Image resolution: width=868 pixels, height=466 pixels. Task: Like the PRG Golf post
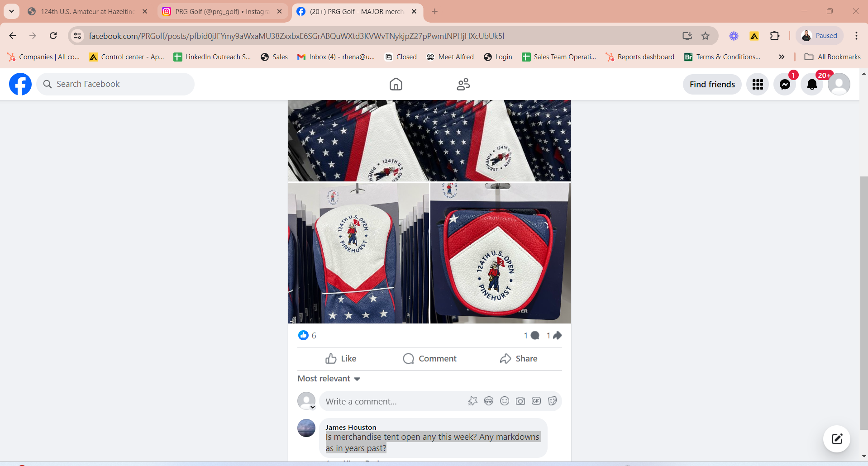coord(341,358)
